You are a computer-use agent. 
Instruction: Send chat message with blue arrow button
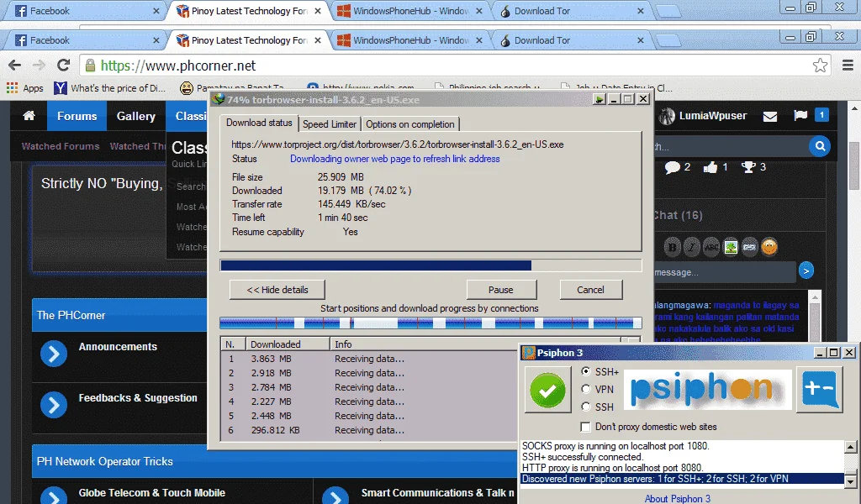coord(806,270)
